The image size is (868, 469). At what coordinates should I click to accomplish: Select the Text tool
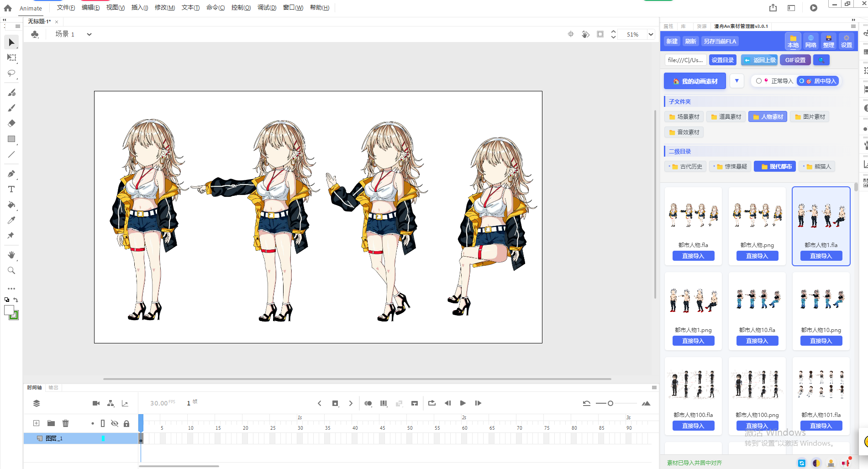(11, 189)
